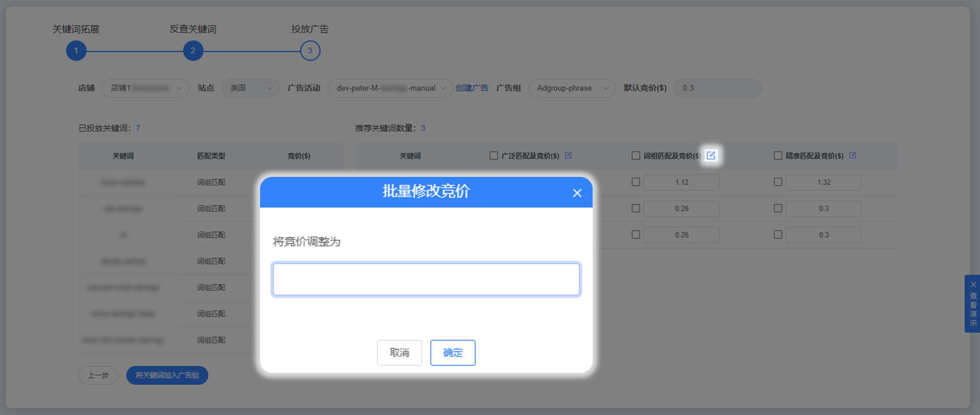This screenshot has height=415, width=980.
Task: Check the 广泛匹配及竞价 header checkbox
Action: tap(493, 156)
